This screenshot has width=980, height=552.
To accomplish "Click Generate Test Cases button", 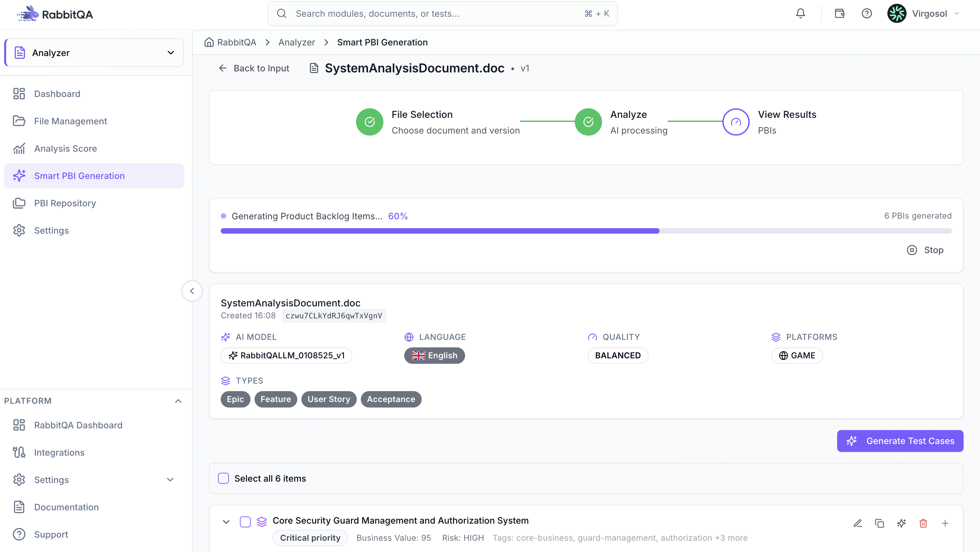I will 900,441.
